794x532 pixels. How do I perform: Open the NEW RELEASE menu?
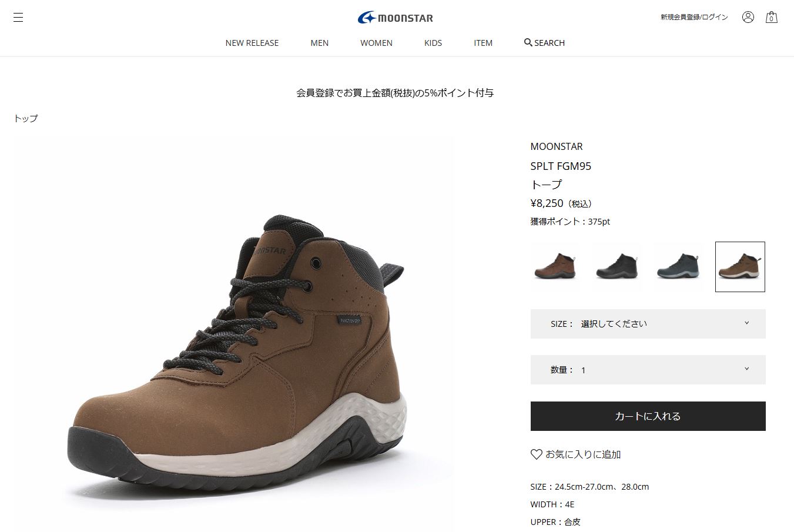pyautogui.click(x=252, y=43)
